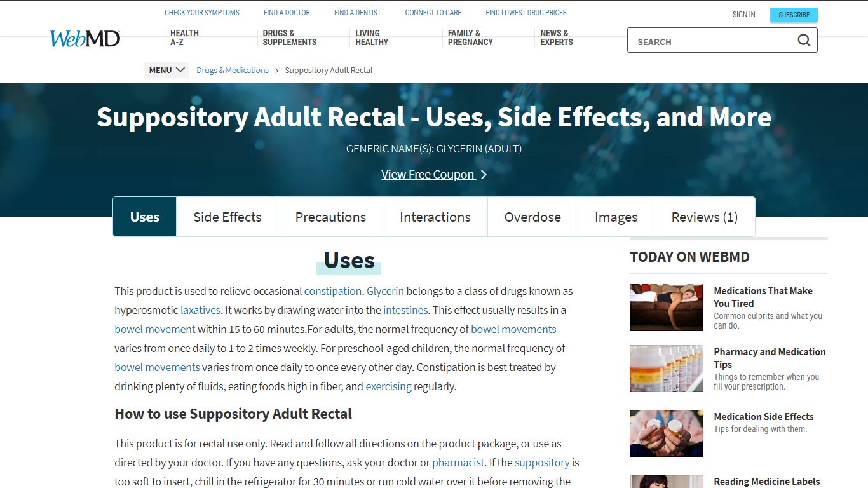Click How to use Suppository Adult Rectal heading
The image size is (868, 488).
[233, 414]
